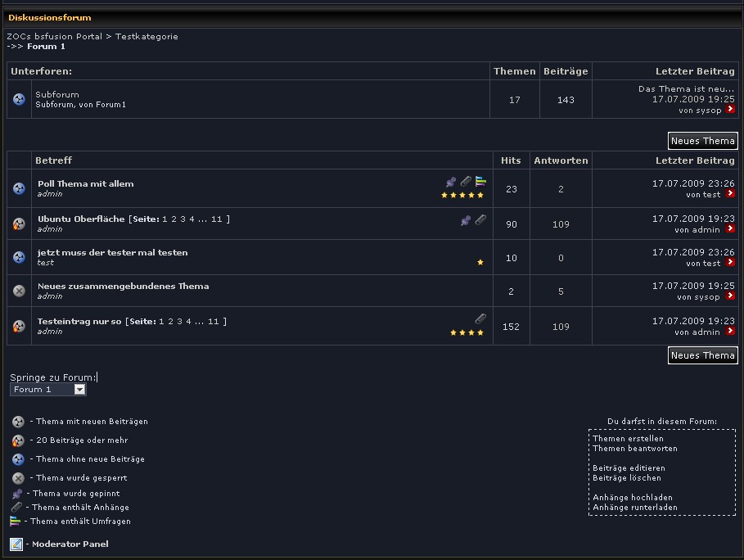Click the pin icon on Ubuntu Oberfläche row
744x560 pixels.
[466, 220]
